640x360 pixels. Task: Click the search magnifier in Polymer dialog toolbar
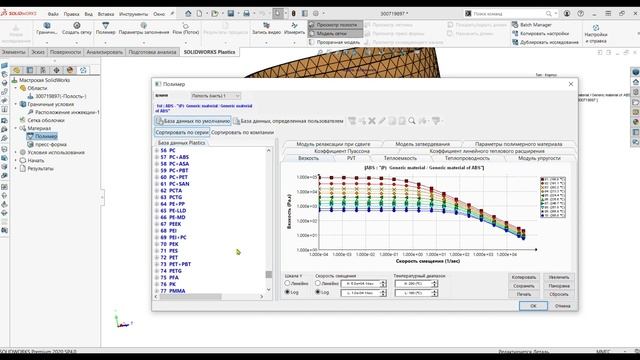point(412,121)
